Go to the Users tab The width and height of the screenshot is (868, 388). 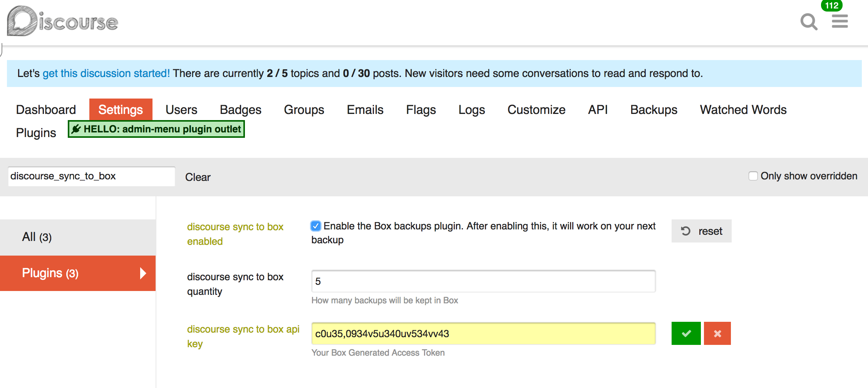coord(181,110)
